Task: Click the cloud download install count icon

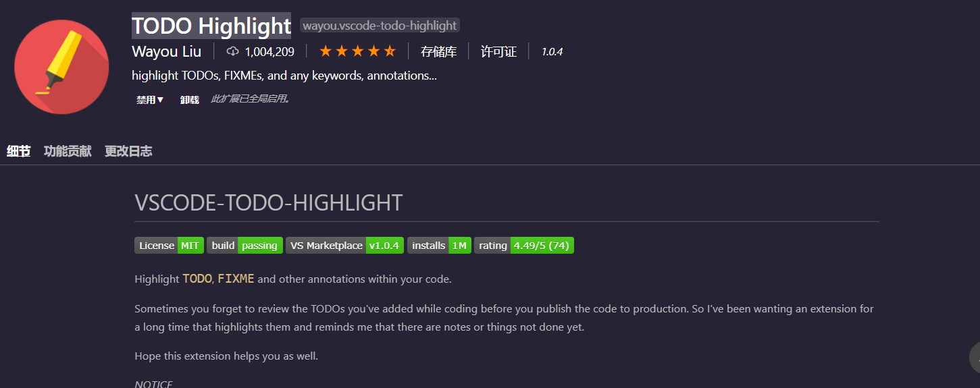Action: [x=233, y=51]
